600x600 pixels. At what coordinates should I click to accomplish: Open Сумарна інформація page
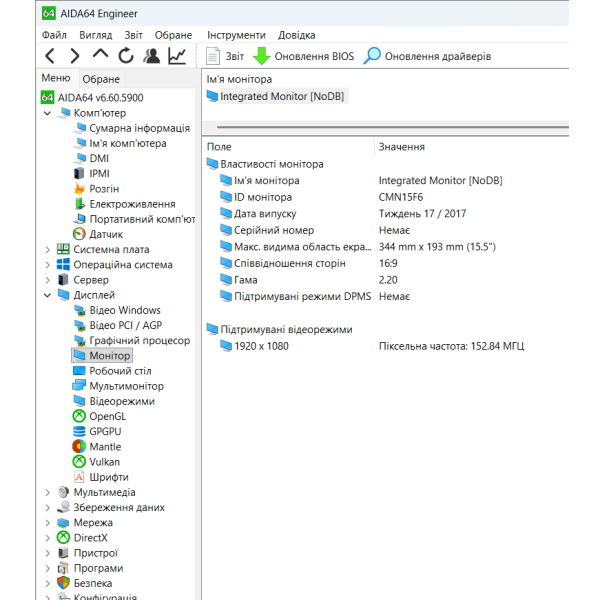click(132, 128)
